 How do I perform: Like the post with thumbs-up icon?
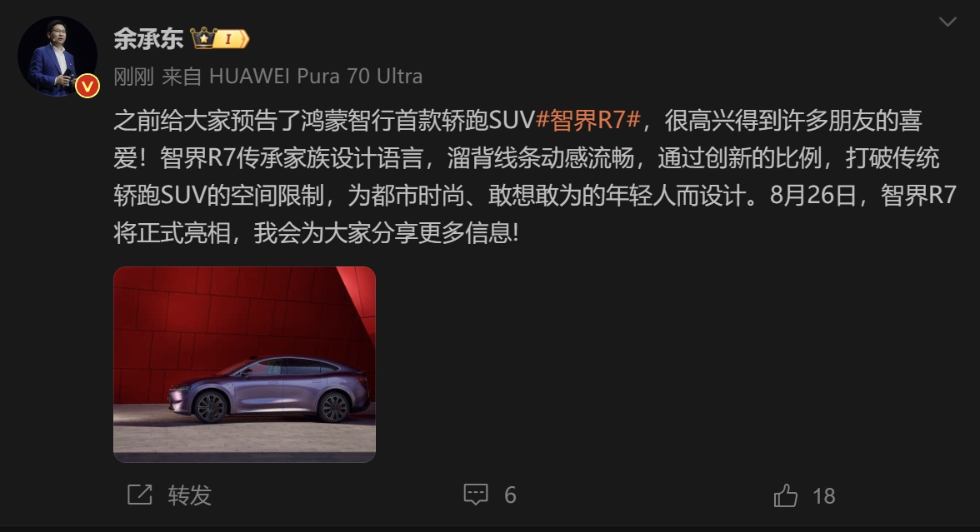[x=786, y=496]
